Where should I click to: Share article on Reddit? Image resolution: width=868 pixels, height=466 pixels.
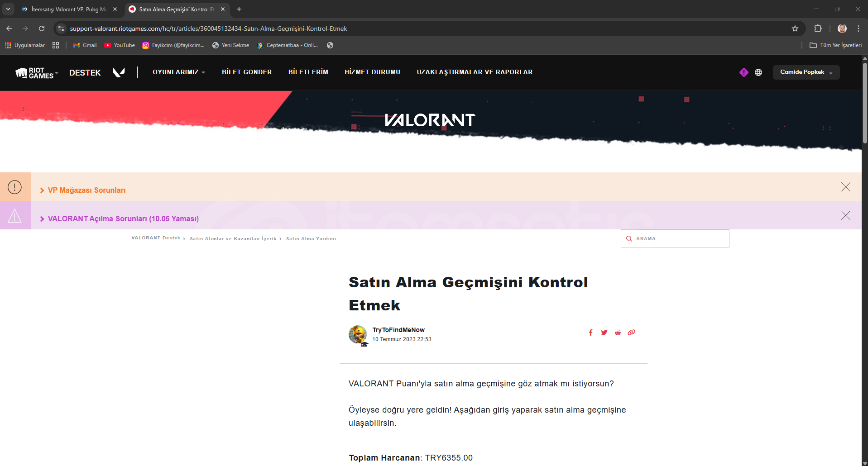click(618, 333)
